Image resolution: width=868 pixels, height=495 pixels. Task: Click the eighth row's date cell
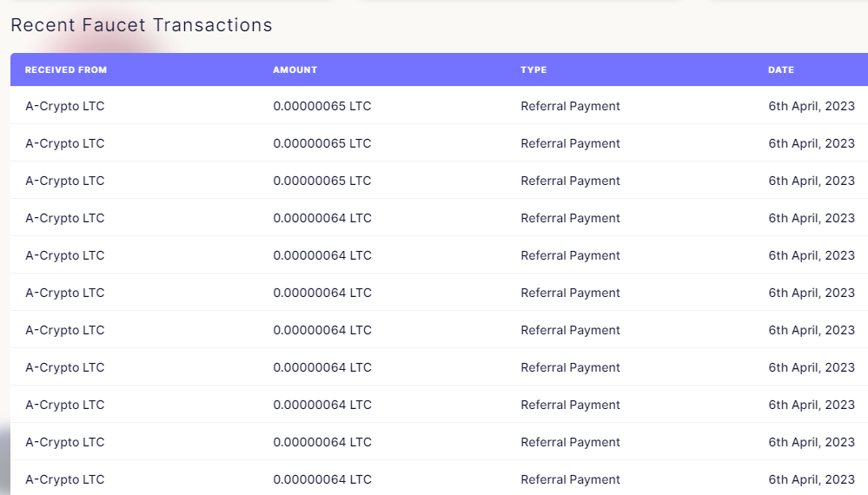(x=812, y=367)
